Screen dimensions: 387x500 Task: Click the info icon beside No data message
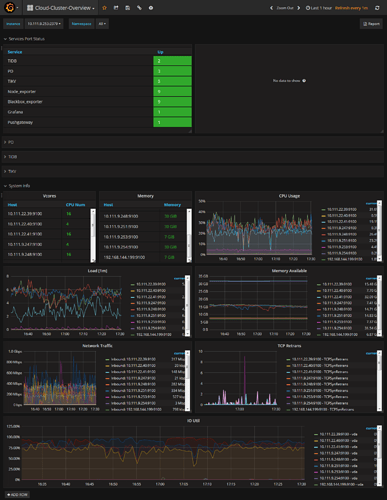(304, 81)
